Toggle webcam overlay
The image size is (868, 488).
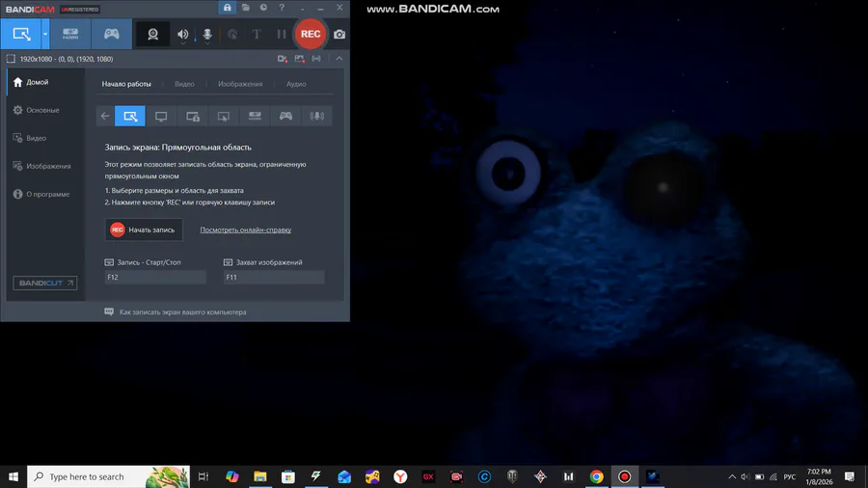[152, 35]
